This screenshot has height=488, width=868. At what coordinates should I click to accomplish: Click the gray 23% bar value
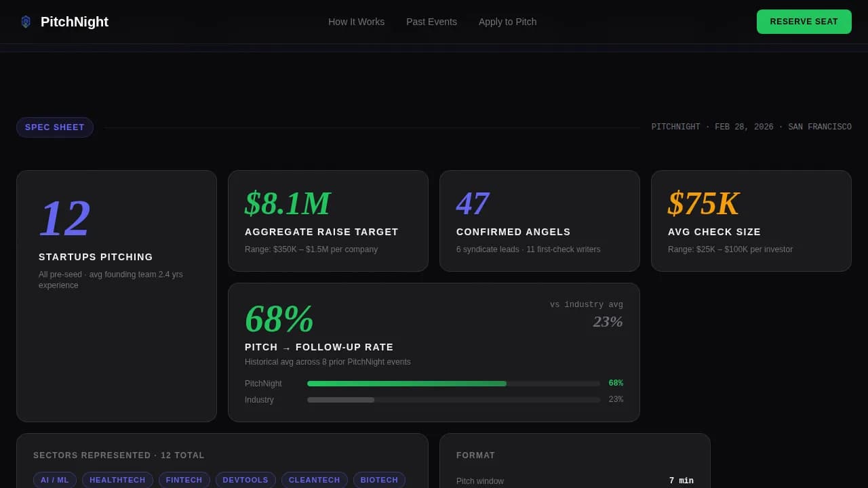[x=616, y=400]
